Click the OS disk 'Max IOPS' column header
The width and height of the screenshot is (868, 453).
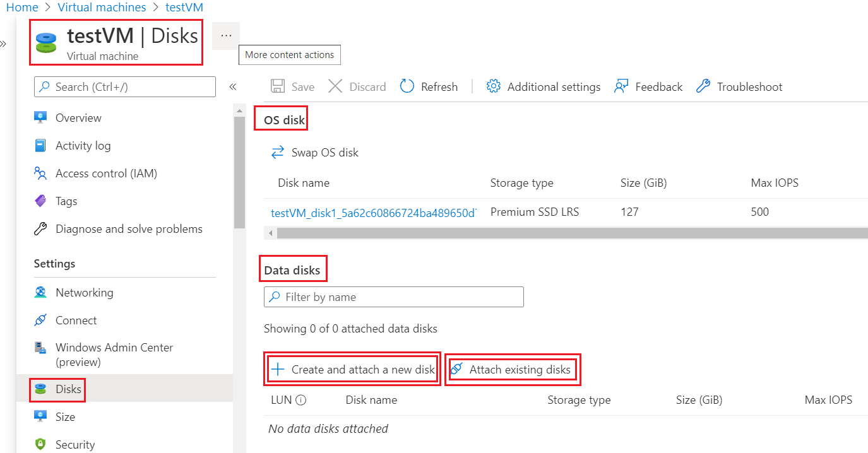click(x=775, y=183)
